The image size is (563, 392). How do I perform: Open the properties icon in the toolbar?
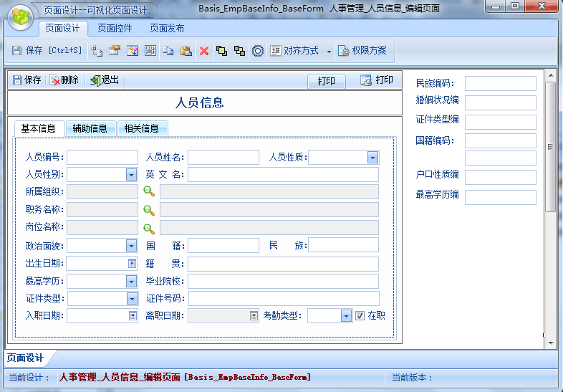click(x=115, y=51)
